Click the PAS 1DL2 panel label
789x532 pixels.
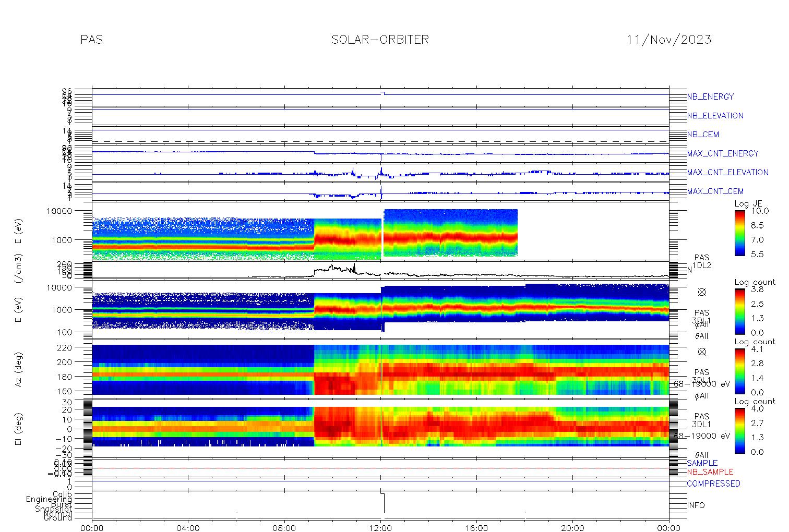pyautogui.click(x=702, y=261)
